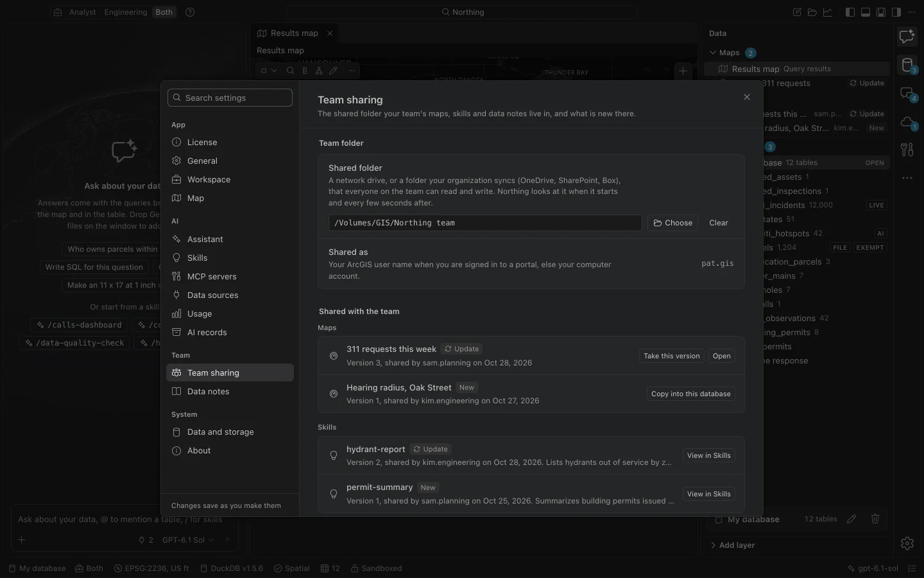924x578 pixels.
Task: Open the map toolbar ellipsis menu
Action: pyautogui.click(x=351, y=71)
